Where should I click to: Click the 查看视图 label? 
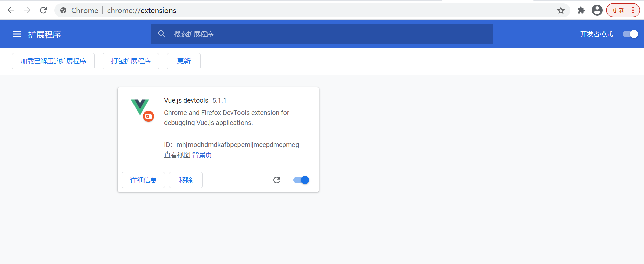[x=177, y=155]
